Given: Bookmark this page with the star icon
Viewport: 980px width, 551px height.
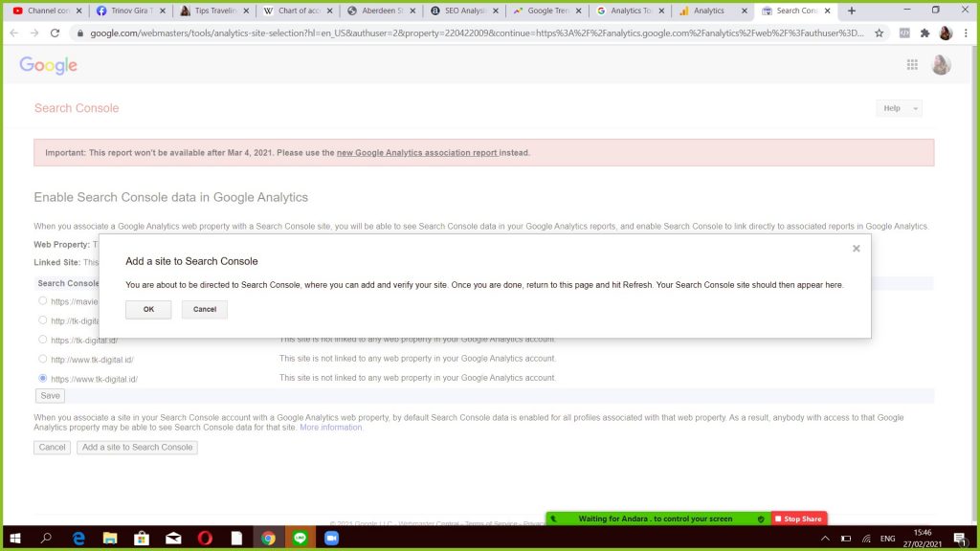Looking at the screenshot, I should point(879,33).
